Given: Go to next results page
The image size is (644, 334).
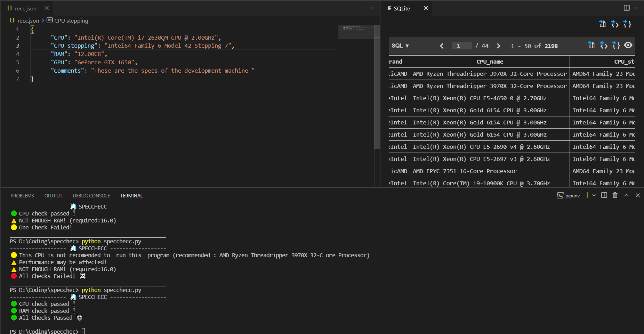Looking at the screenshot, I should pyautogui.click(x=499, y=46).
